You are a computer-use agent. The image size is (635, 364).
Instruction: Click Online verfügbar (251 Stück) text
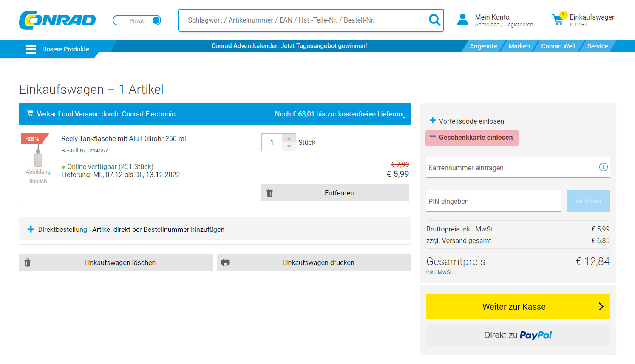coord(110,167)
